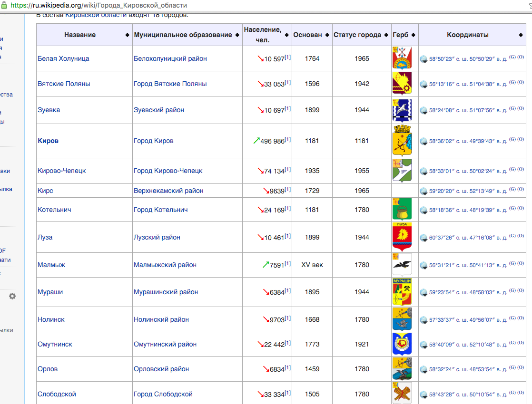
Task: Click the globe icon in Belaya Kholunitsa's row
Action: tap(424, 59)
